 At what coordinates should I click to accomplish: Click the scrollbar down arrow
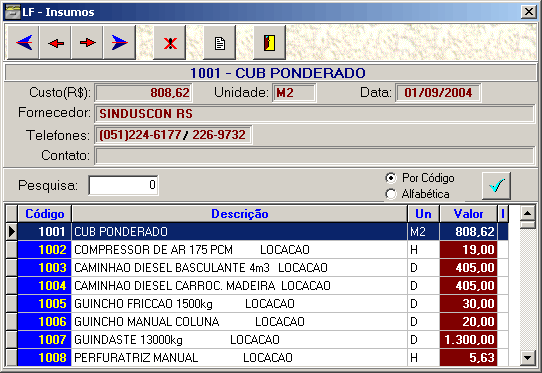pyautogui.click(x=527, y=357)
